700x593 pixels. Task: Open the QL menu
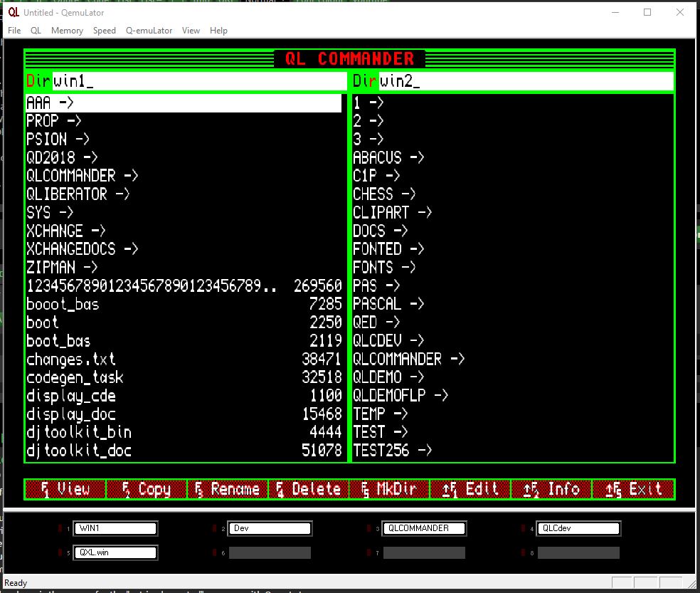point(36,31)
